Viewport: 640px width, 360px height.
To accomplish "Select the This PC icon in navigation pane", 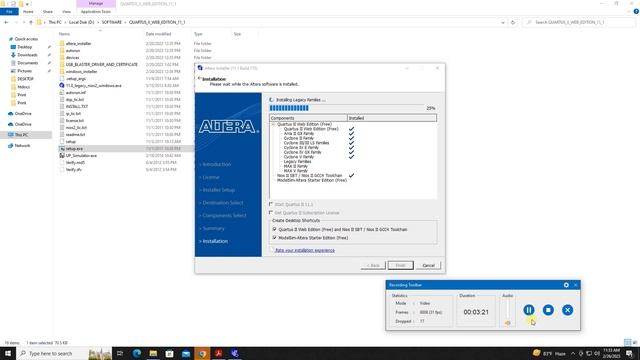I will pos(11,135).
